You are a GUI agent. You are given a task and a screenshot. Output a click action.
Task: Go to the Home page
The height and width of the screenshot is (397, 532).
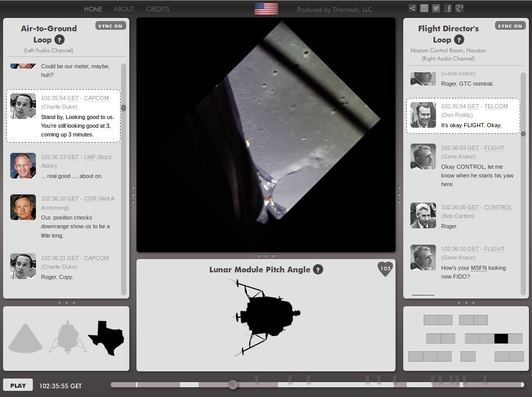(93, 9)
